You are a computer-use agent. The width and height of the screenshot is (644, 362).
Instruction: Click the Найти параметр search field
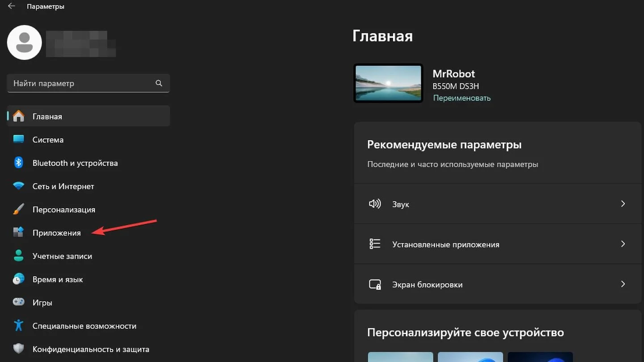(89, 83)
